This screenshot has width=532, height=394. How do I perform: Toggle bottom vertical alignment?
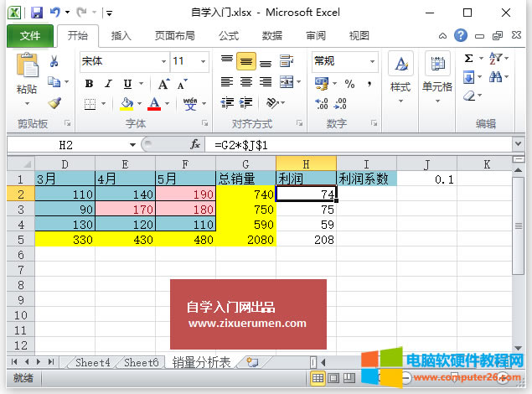pos(266,63)
